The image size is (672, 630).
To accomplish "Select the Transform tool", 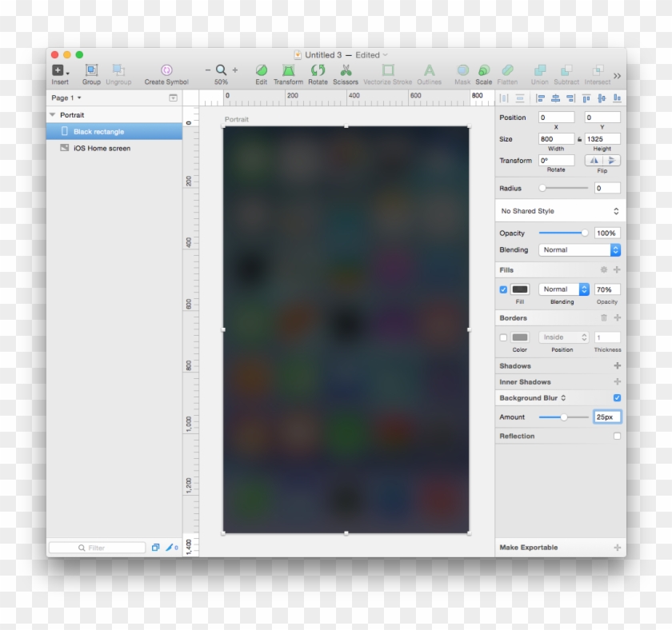I will [x=288, y=70].
